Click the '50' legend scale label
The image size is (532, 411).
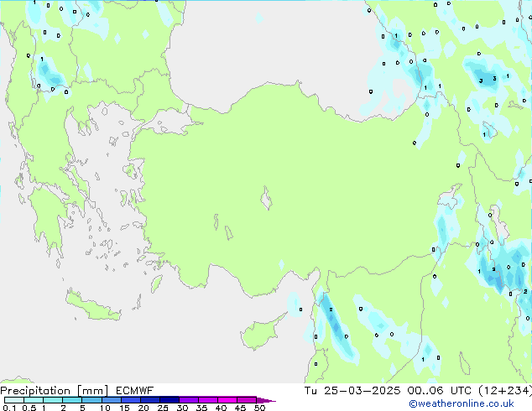259,408
